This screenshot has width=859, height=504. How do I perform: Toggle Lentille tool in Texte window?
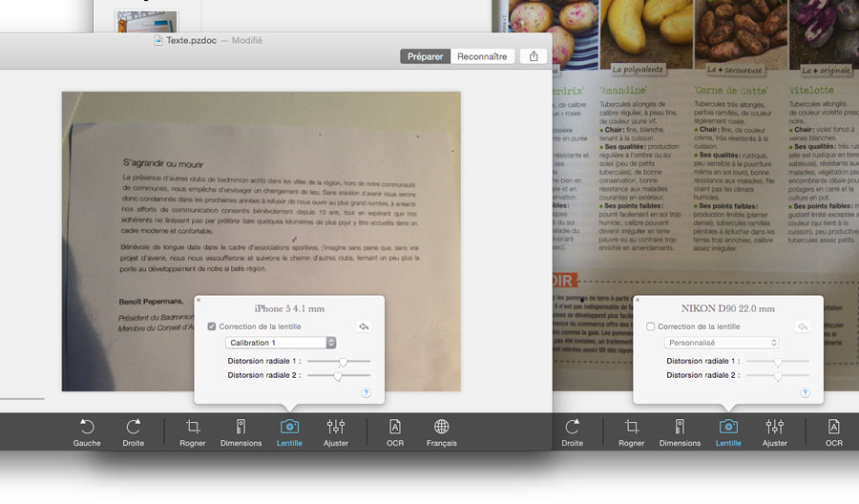(289, 432)
